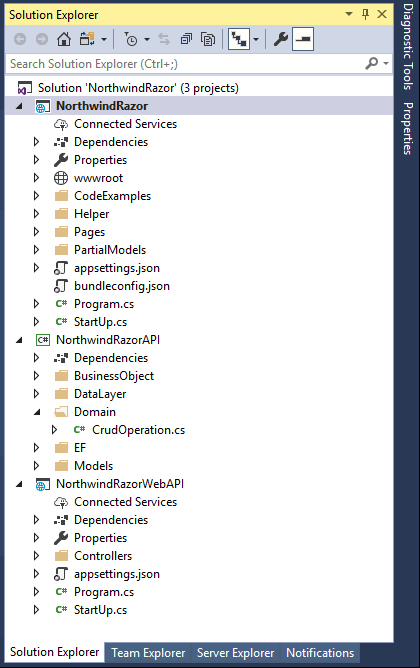Screen dimensions: 420x668
Task: Toggle Preview Selected Items button
Action: [x=303, y=39]
